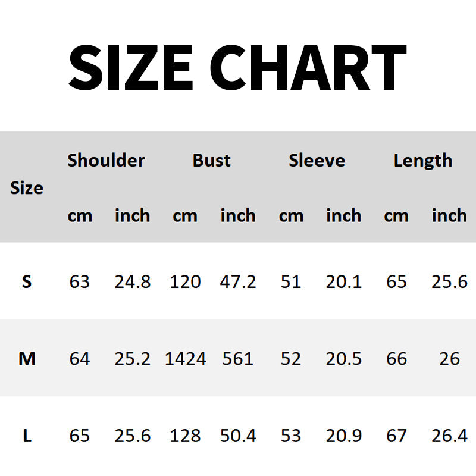Click the Sleeve column header
476x476 pixels.
click(317, 160)
